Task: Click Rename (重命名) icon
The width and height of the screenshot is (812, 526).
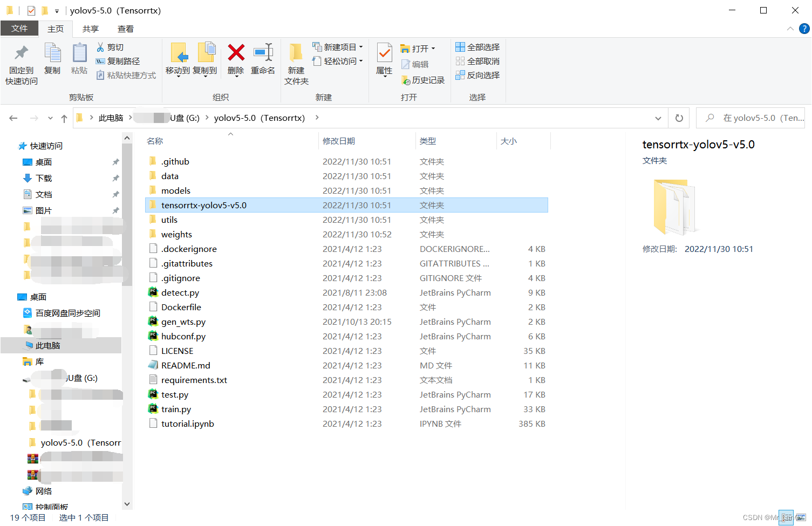Action: (x=263, y=53)
